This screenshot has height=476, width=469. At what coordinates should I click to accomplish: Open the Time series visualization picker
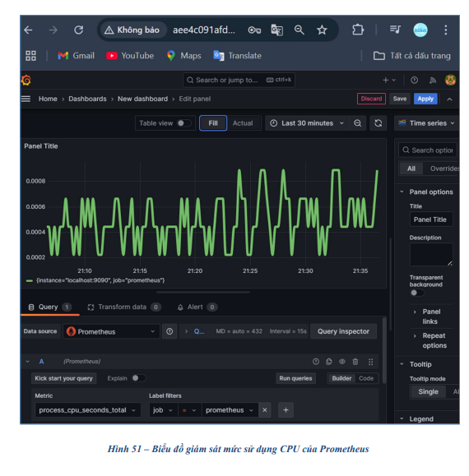(426, 123)
